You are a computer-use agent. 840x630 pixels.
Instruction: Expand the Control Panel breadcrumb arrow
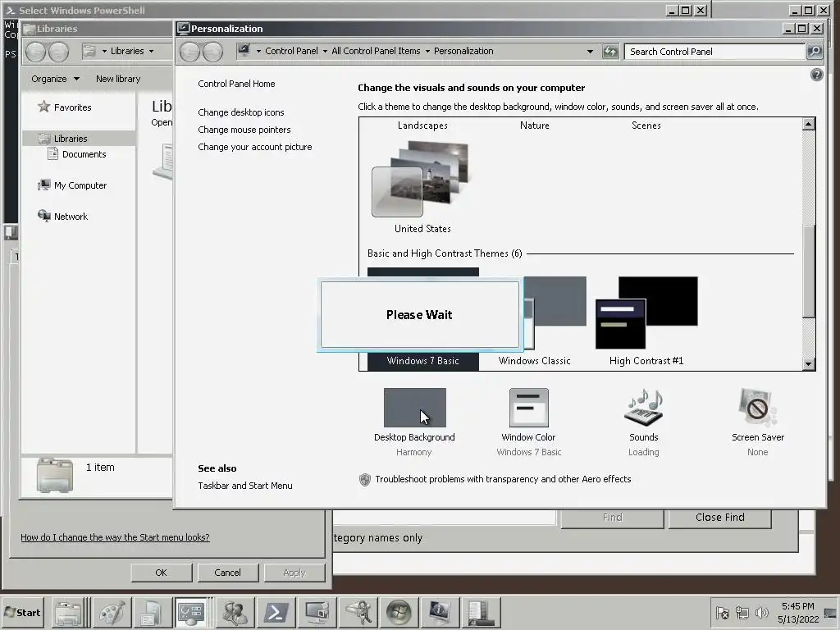[x=325, y=52]
